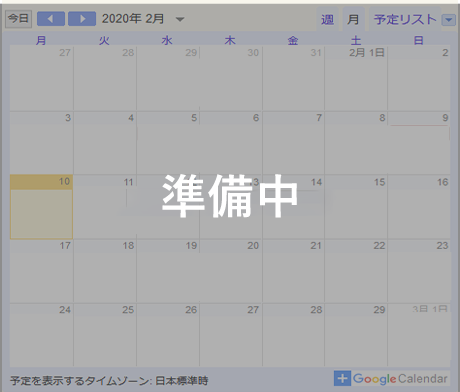Click the date 20 in calendar
This screenshot has height=392, width=460.
253,246
